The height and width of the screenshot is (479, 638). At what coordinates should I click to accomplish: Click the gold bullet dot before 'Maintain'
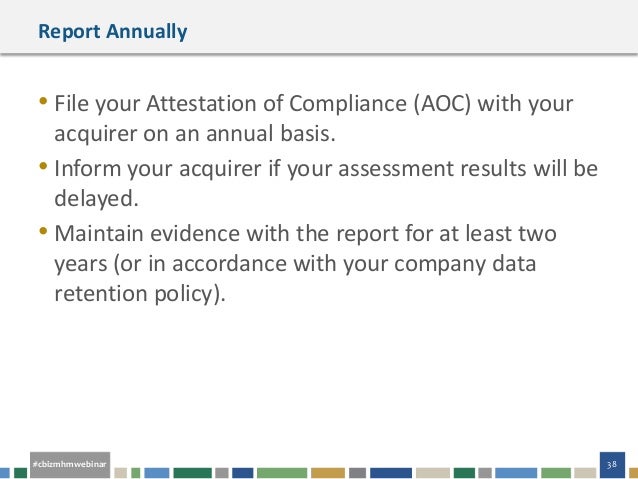coord(43,231)
